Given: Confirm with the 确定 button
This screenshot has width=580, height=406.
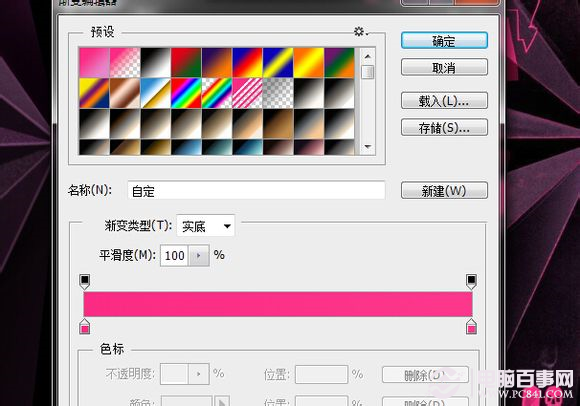Looking at the screenshot, I should (x=444, y=41).
